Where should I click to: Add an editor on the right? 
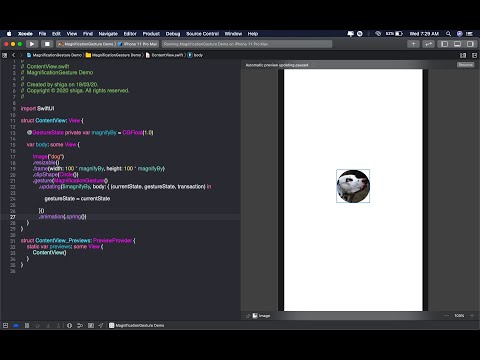click(475, 55)
